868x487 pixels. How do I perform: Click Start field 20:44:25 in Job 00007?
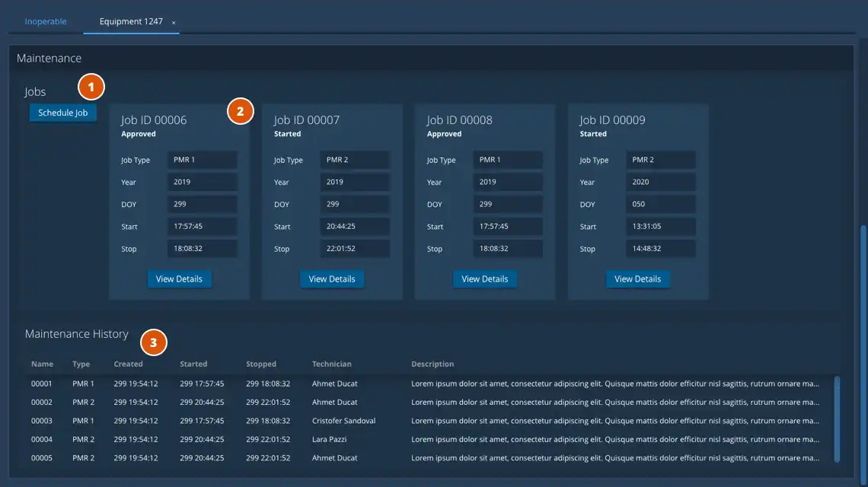point(355,226)
